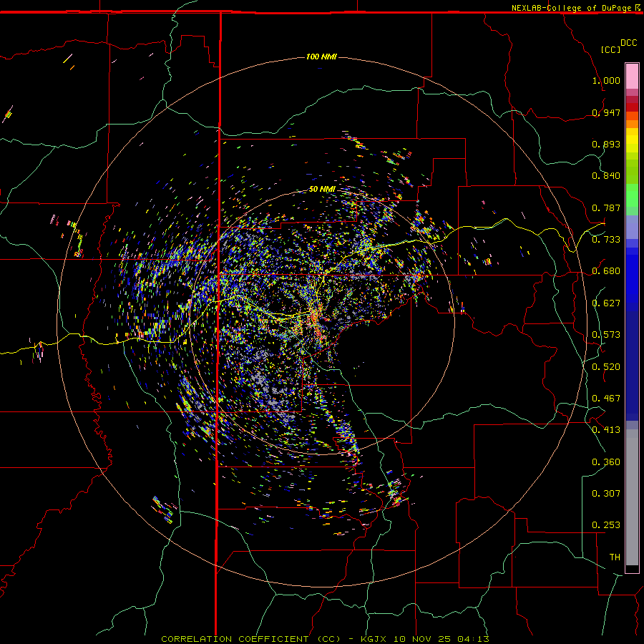
Task: Click the 0.520 color scale value
Action: (606, 367)
